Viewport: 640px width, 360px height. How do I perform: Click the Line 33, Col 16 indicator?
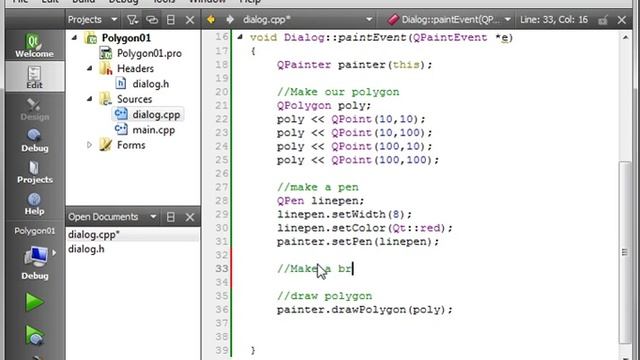point(554,20)
